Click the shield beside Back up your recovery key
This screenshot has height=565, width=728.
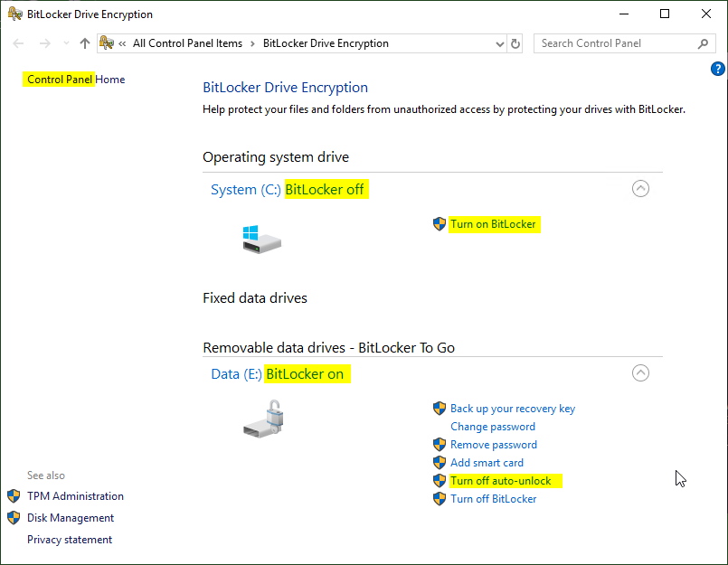point(440,408)
